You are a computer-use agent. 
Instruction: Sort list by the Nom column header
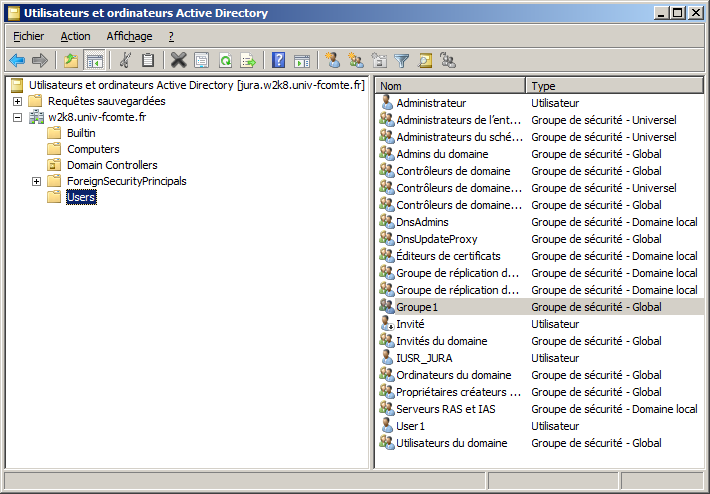coord(450,86)
